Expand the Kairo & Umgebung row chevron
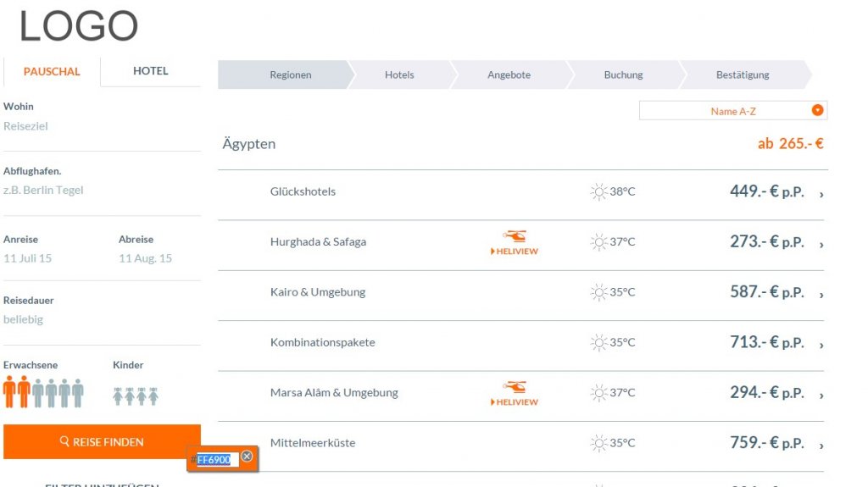The image size is (868, 487). pos(821,295)
